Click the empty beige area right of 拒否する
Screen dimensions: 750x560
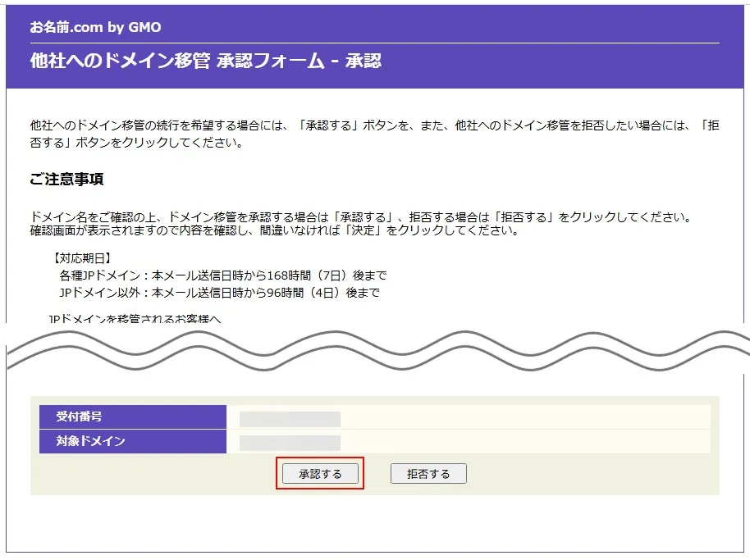pyautogui.click(x=591, y=474)
